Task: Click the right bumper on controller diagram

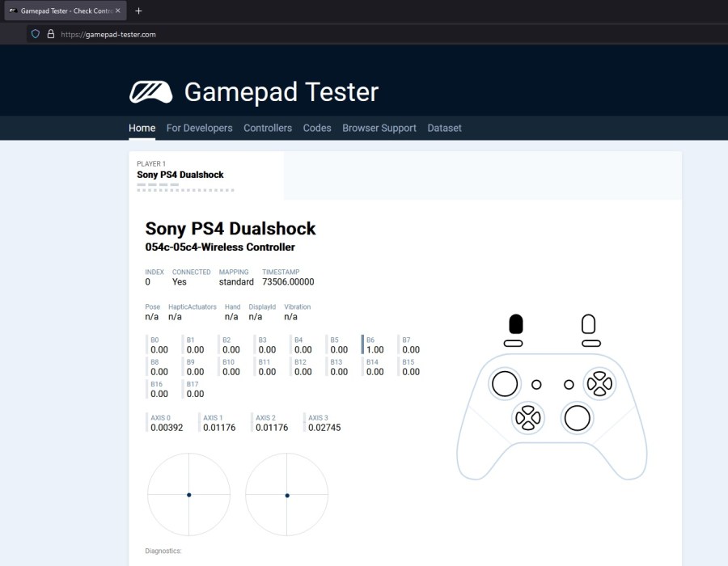Action: click(x=590, y=344)
